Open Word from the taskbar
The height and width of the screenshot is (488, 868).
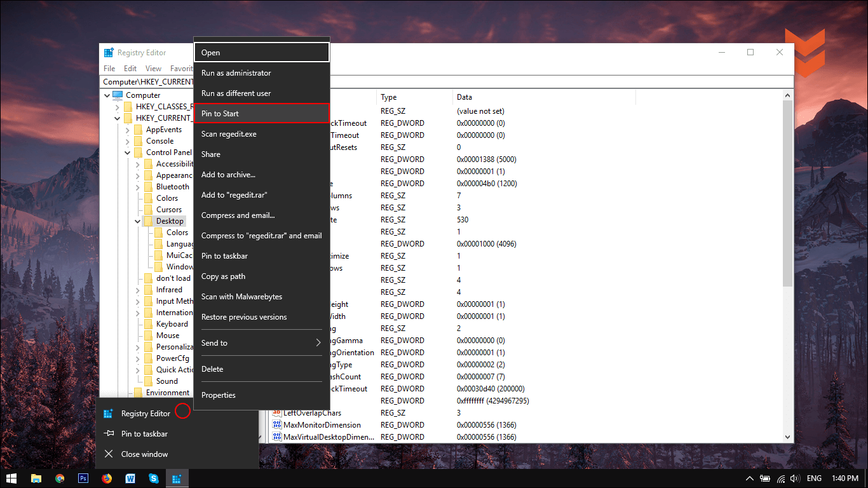(130, 478)
